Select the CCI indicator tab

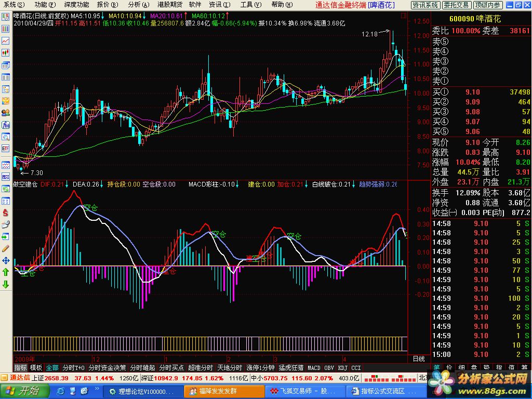coord(356,368)
